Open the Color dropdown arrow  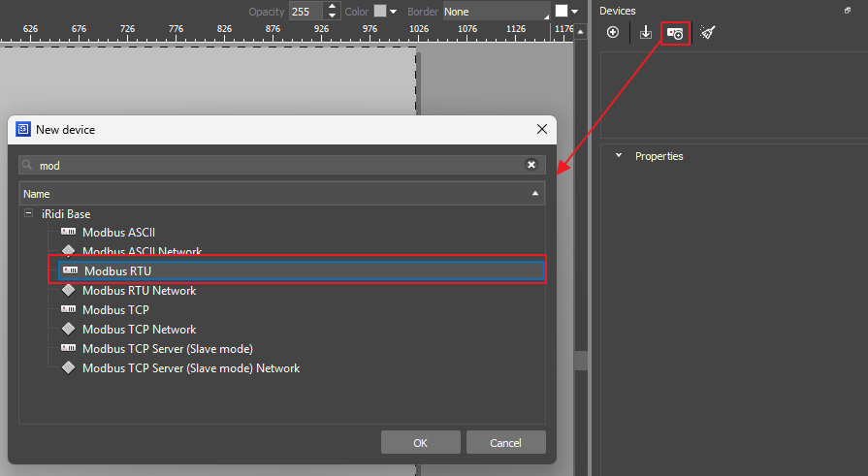click(x=393, y=12)
